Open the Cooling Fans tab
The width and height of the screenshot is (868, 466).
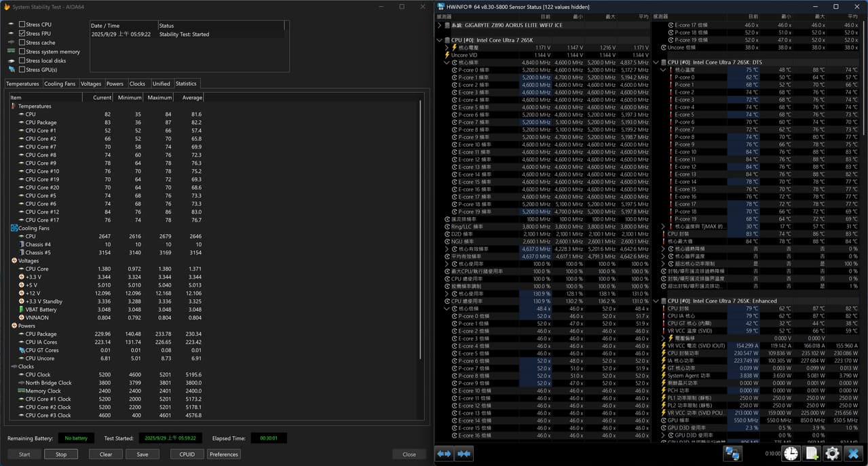click(60, 84)
